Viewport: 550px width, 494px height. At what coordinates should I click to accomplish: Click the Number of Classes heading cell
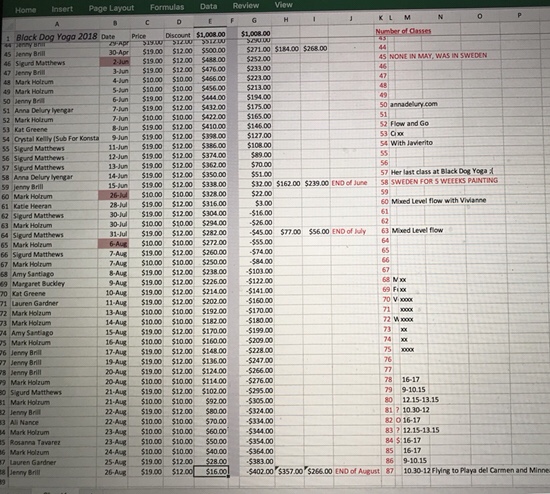tap(403, 31)
